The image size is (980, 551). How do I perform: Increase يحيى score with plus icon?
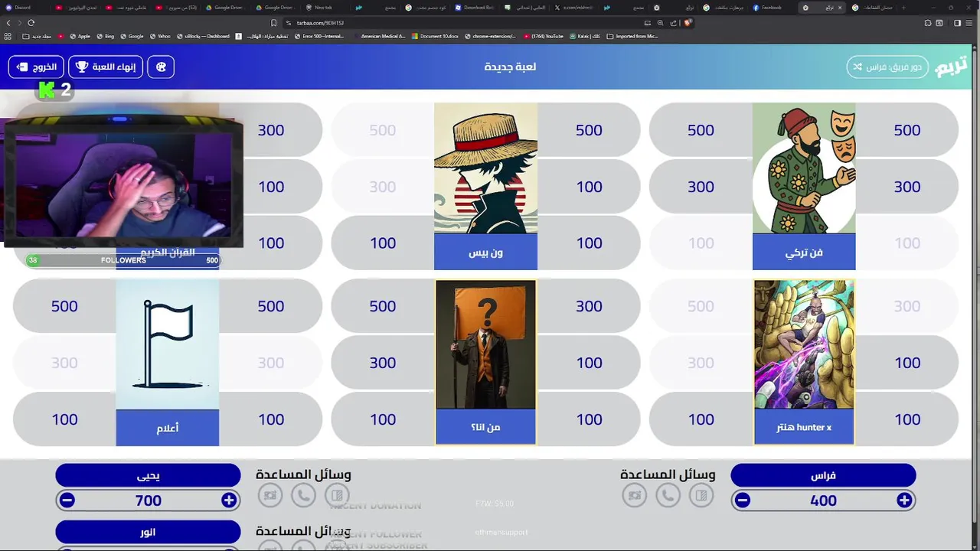(x=229, y=500)
